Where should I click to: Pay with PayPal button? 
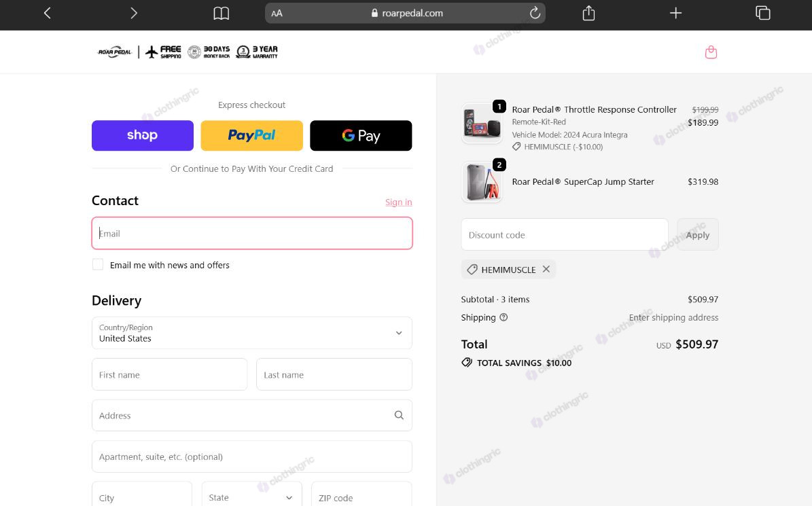(251, 136)
